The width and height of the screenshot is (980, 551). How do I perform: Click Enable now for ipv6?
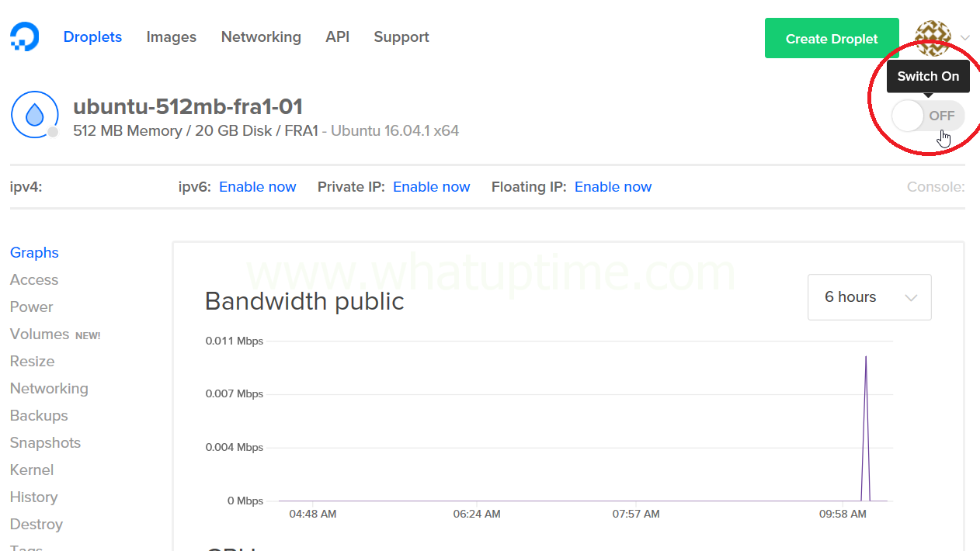coord(257,187)
